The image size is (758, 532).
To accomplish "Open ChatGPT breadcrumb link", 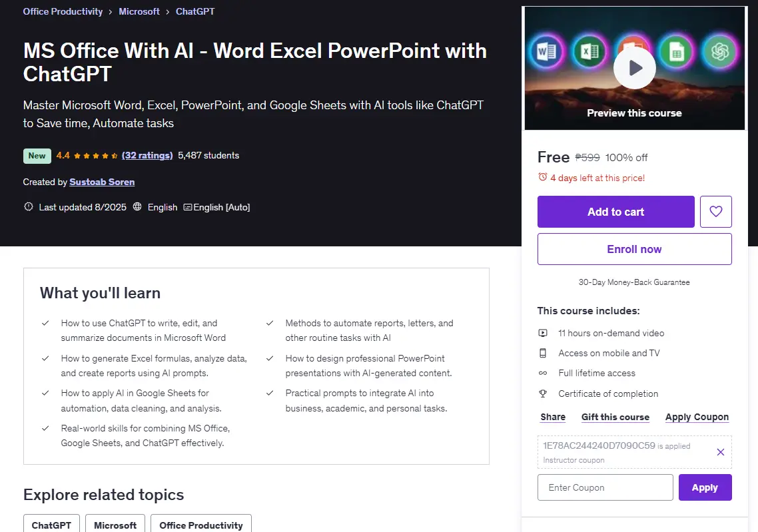I will pos(194,11).
